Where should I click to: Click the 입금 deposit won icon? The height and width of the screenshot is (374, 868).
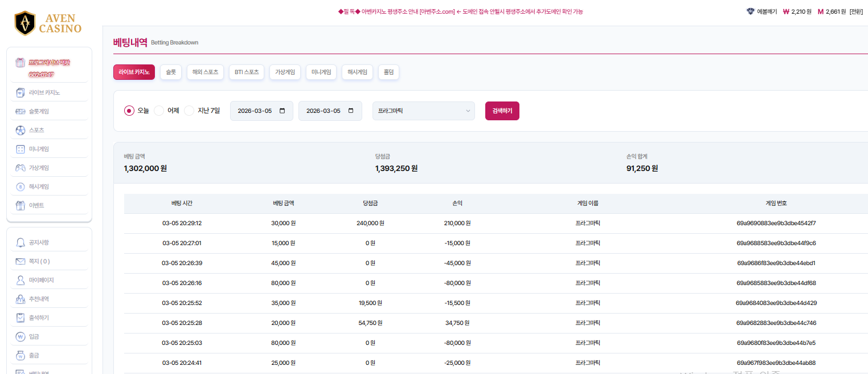(21, 336)
